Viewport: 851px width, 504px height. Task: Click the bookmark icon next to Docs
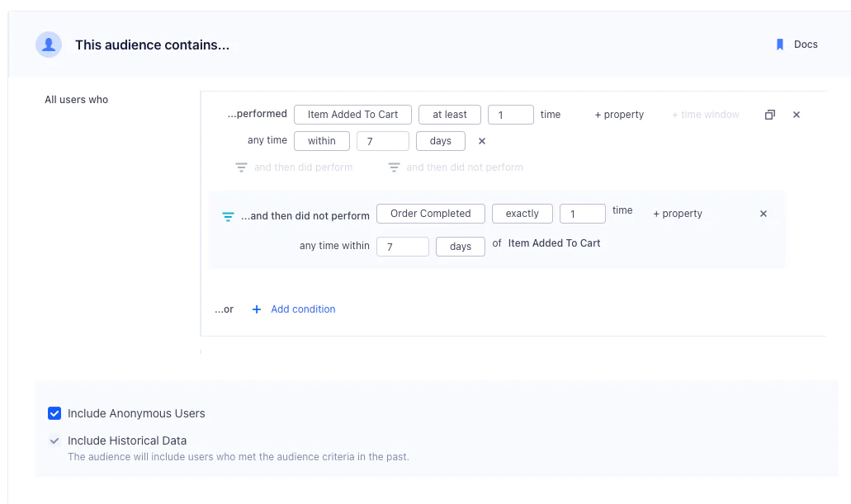(779, 45)
